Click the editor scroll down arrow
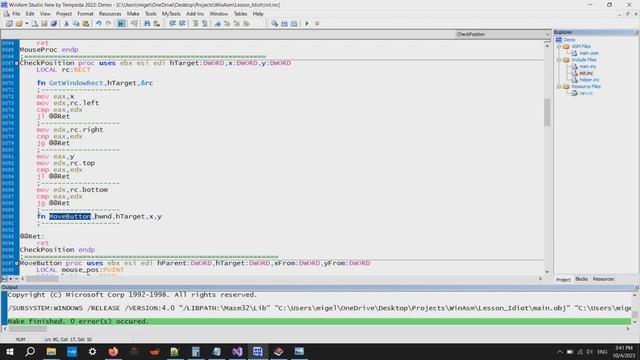 (x=547, y=272)
